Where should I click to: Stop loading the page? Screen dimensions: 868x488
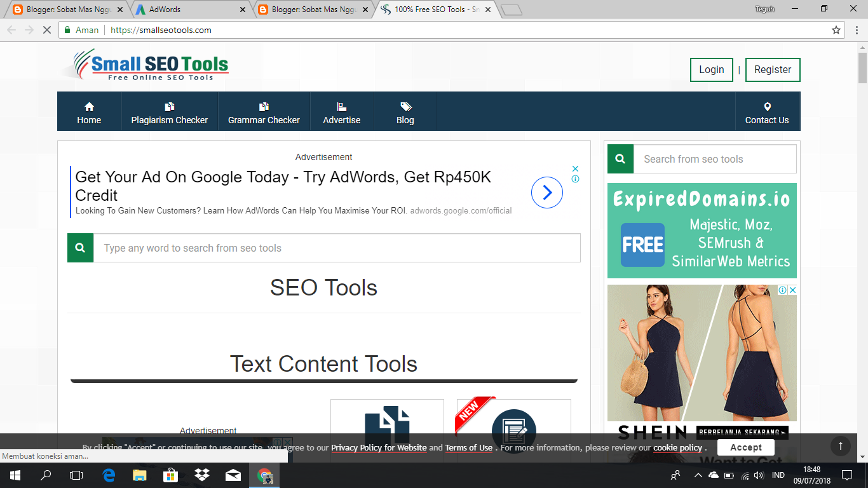pyautogui.click(x=47, y=30)
